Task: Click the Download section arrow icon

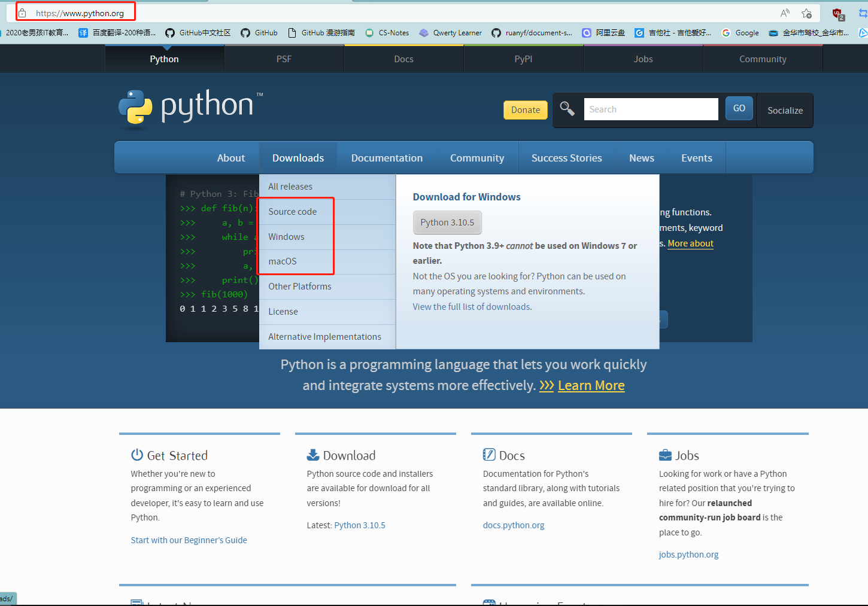Action: (313, 455)
